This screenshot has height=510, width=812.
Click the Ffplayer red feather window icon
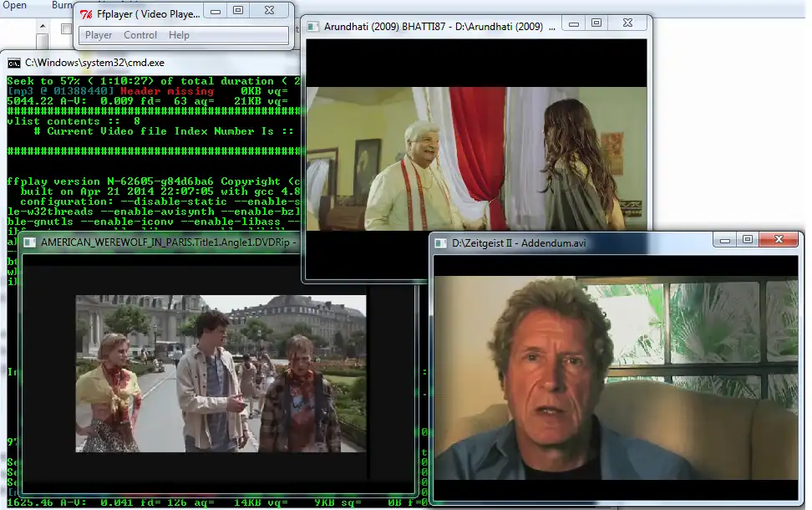pos(86,14)
